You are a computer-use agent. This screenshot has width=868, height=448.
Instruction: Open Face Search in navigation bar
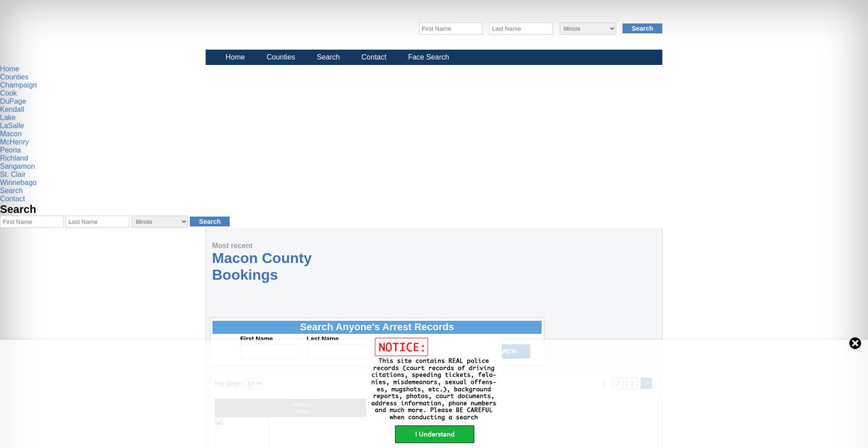tap(428, 57)
